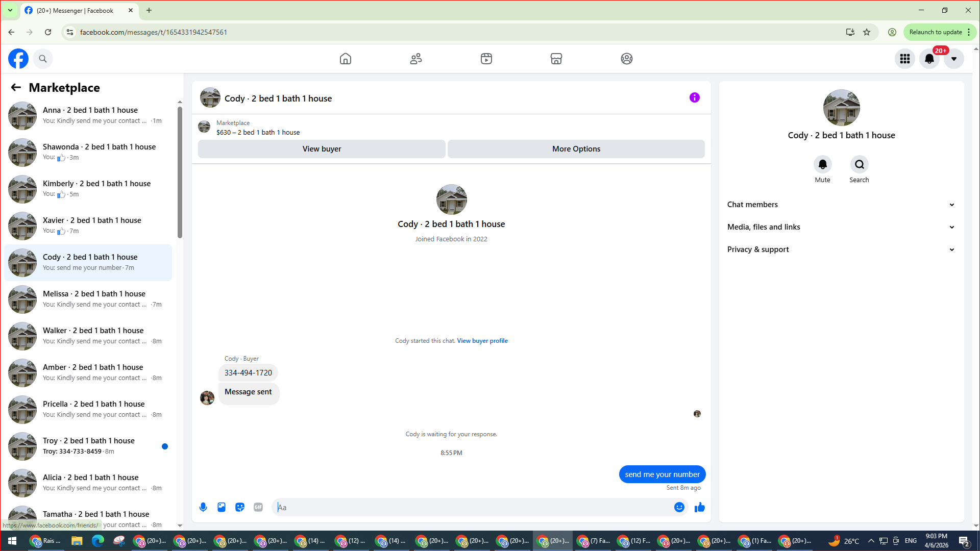The width and height of the screenshot is (980, 551).
Task: Click the $630 – 2 bed 1 bath 1 house listing
Action: pyautogui.click(x=258, y=133)
